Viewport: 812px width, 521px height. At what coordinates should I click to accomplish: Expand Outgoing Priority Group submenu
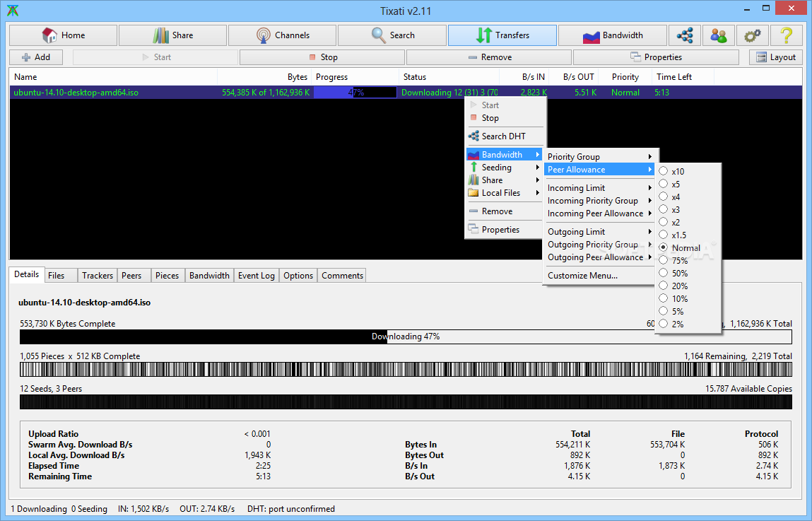[x=599, y=245]
